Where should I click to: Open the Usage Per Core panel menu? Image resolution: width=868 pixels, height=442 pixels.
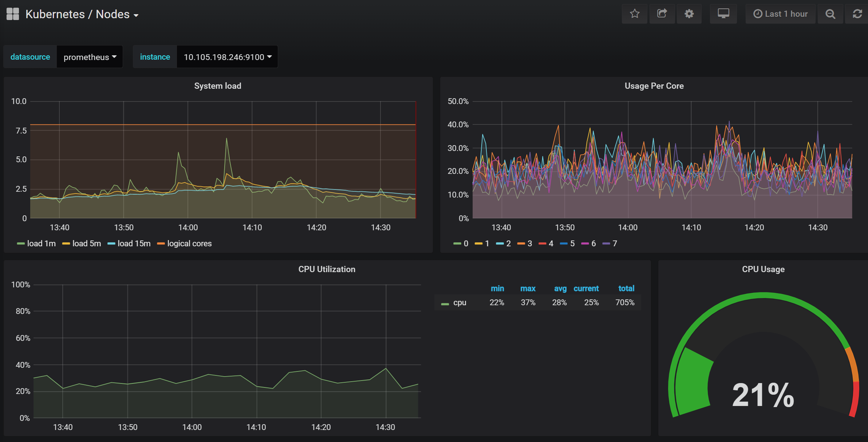654,86
